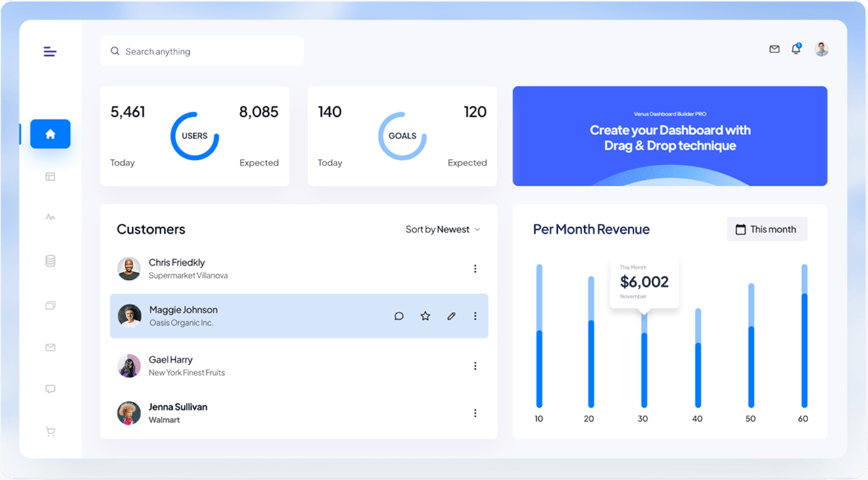868x480 pixels.
Task: Click the GOALS progress ring
Action: click(402, 136)
